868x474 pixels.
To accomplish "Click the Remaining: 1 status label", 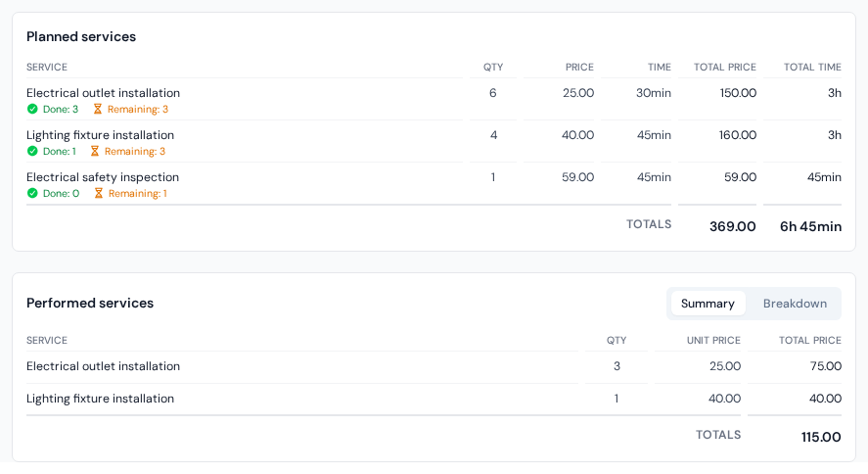I will pos(137,193).
